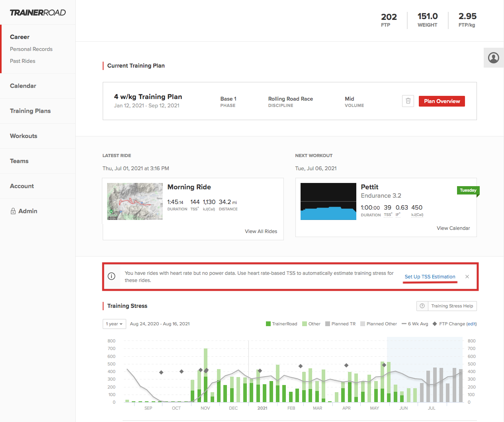
Task: Click the Training Stress heading
Action: [127, 306]
